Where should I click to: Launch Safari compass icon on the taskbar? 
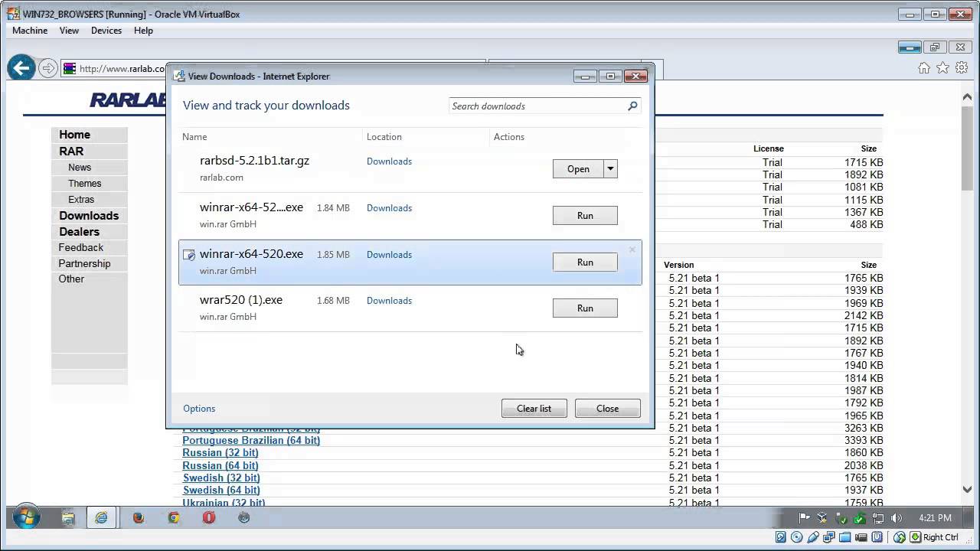click(x=244, y=518)
